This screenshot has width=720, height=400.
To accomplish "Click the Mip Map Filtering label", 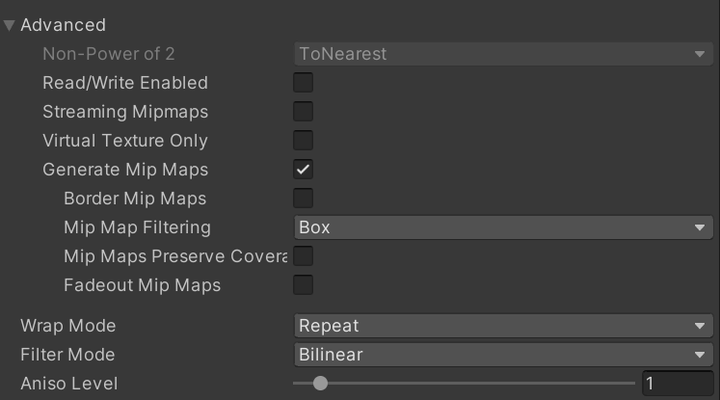I will point(137,228).
